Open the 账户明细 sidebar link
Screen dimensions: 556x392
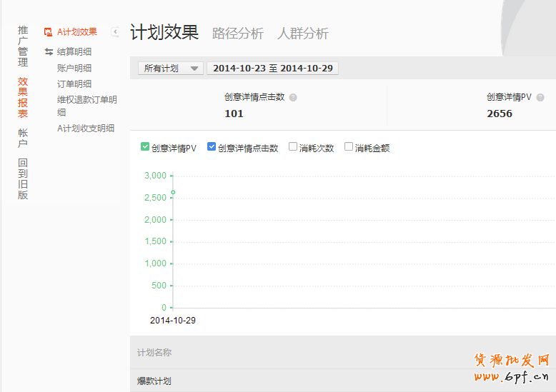[x=74, y=69]
